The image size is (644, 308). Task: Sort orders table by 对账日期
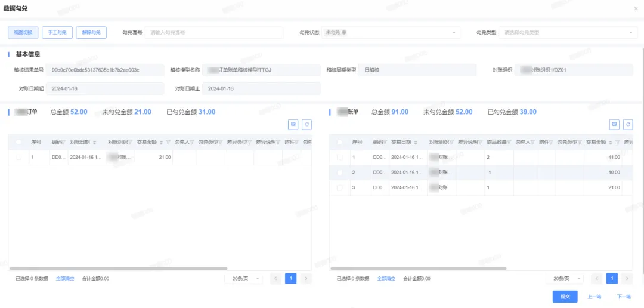tap(95, 142)
